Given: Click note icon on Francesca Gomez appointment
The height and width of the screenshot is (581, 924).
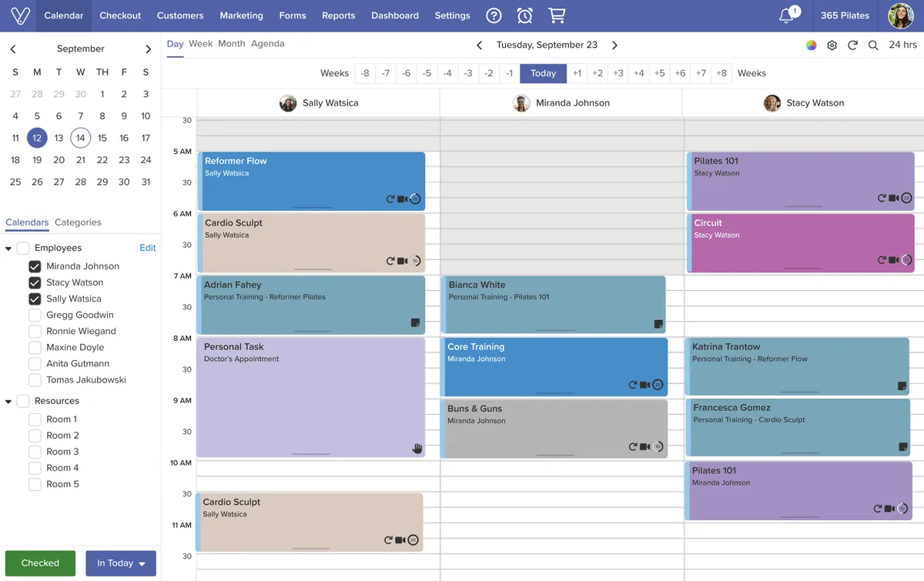Looking at the screenshot, I should (902, 447).
